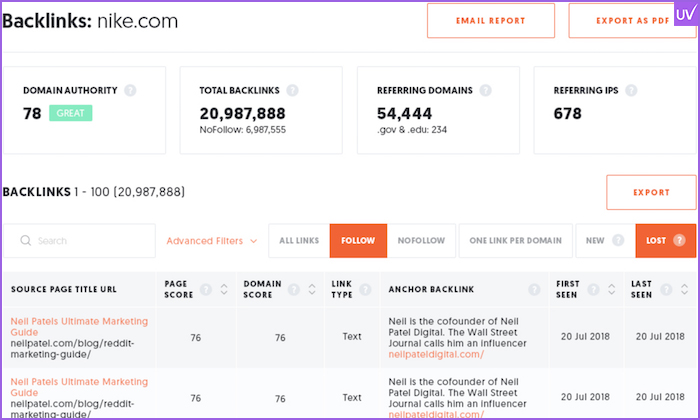Image resolution: width=700 pixels, height=420 pixels.
Task: Open second row Neil Patels Ultimate Marketing Guide link
Action: (x=79, y=387)
